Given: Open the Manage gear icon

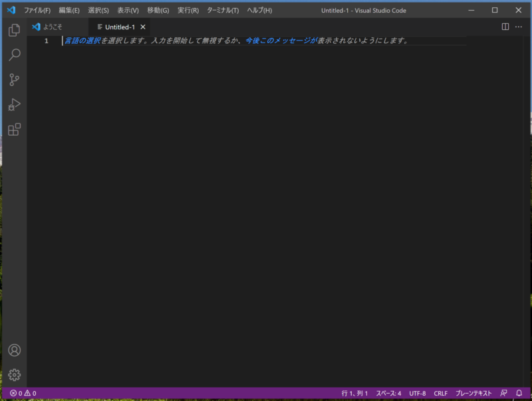Looking at the screenshot, I should (x=14, y=375).
